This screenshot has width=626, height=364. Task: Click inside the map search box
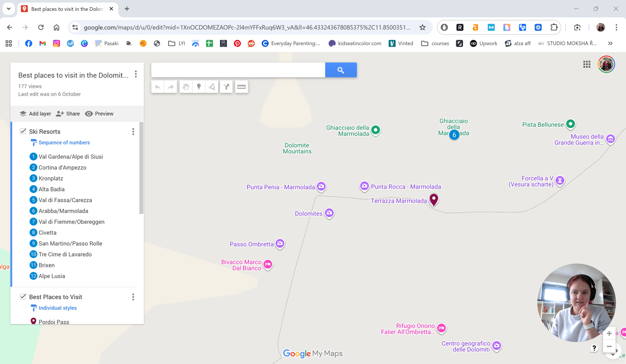pyautogui.click(x=238, y=70)
